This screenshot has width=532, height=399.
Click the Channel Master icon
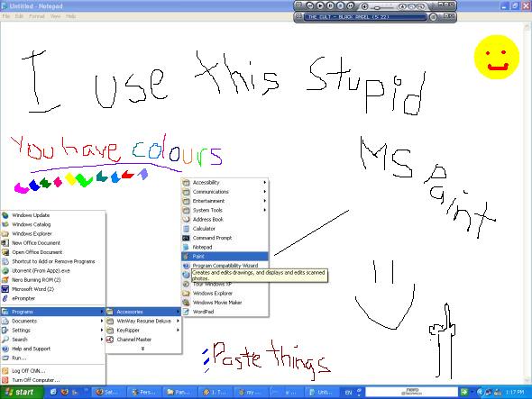[110, 340]
